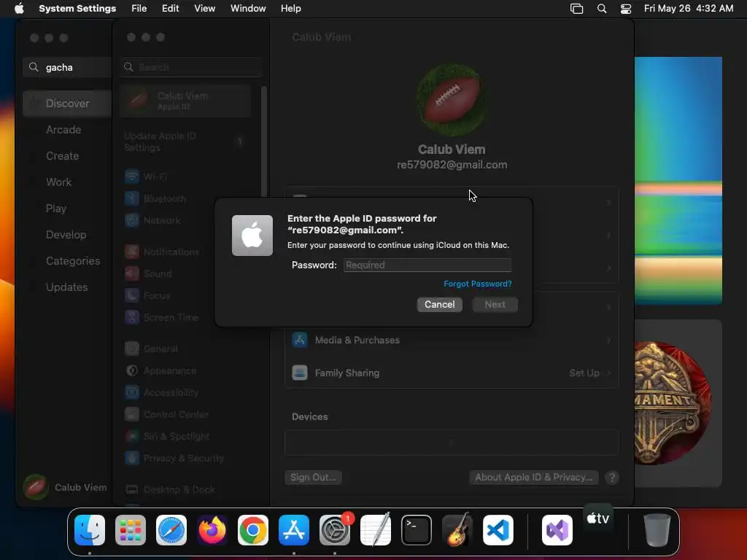Screen dimensions: 747x560
Task: Select Create in App Store sidebar
Action: coord(63,156)
